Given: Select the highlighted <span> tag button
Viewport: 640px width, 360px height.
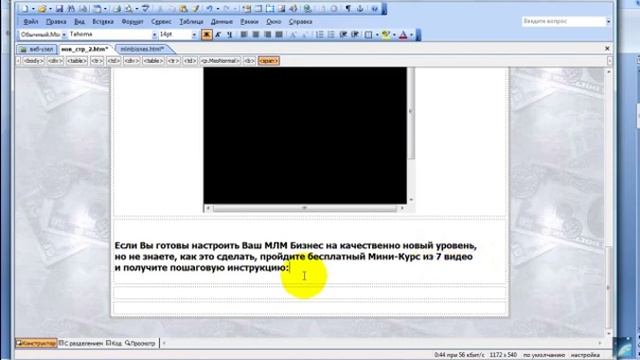Looking at the screenshot, I should [x=269, y=61].
